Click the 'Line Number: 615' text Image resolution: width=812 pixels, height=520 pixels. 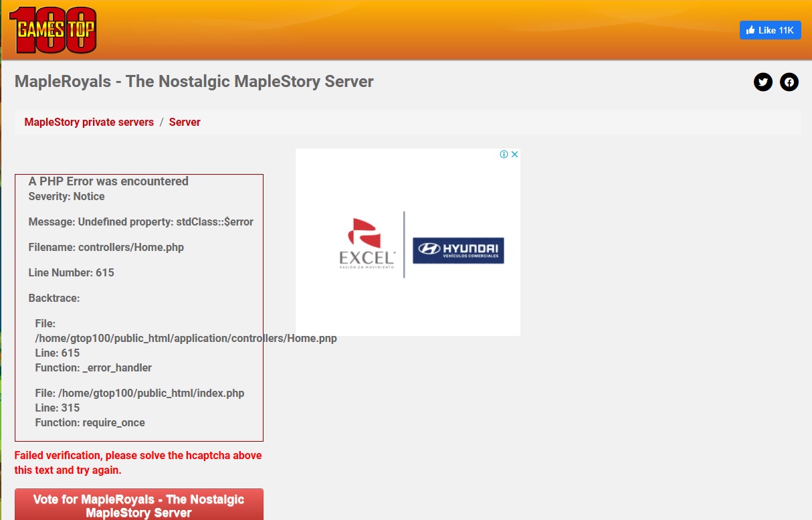(x=71, y=273)
